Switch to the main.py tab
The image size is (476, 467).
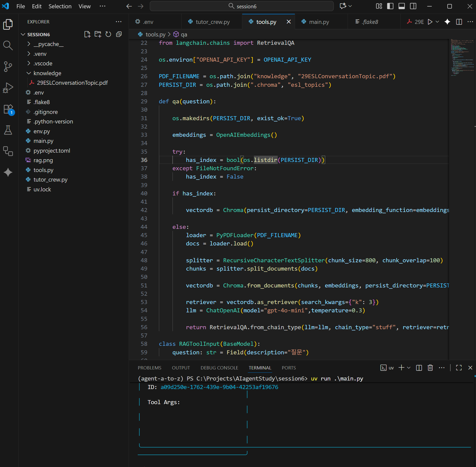pos(319,22)
